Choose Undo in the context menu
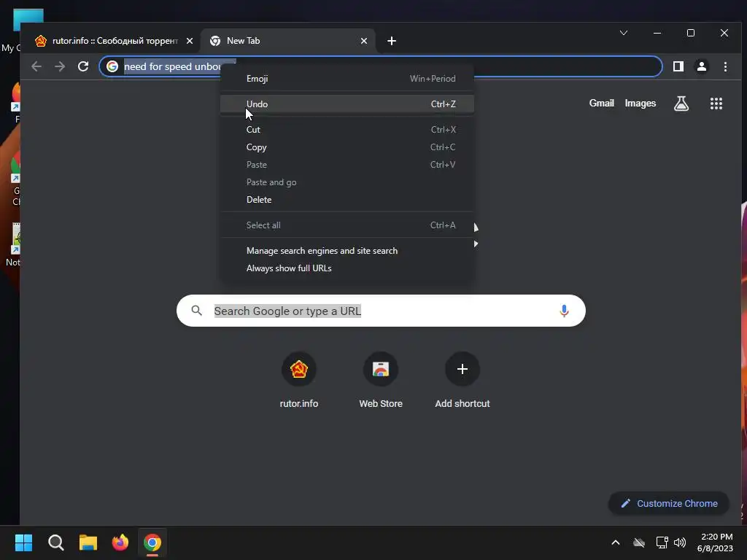The image size is (747, 560). tap(347, 104)
